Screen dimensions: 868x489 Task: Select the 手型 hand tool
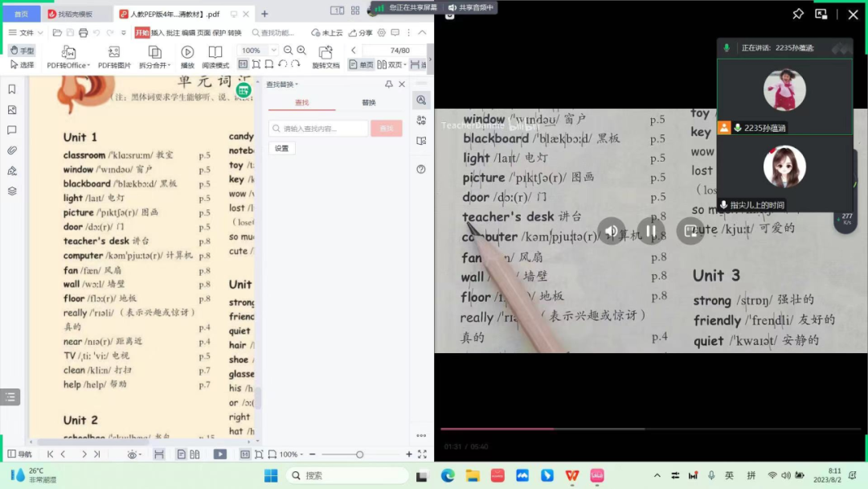coord(22,51)
